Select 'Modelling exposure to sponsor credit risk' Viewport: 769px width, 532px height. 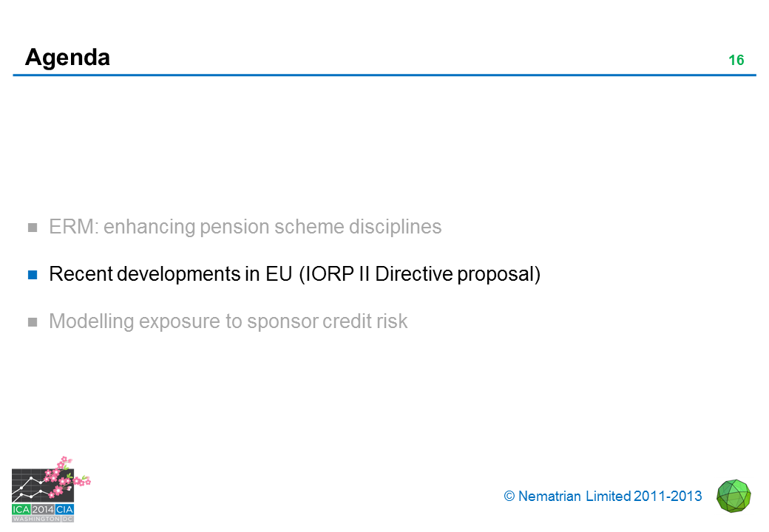(228, 321)
